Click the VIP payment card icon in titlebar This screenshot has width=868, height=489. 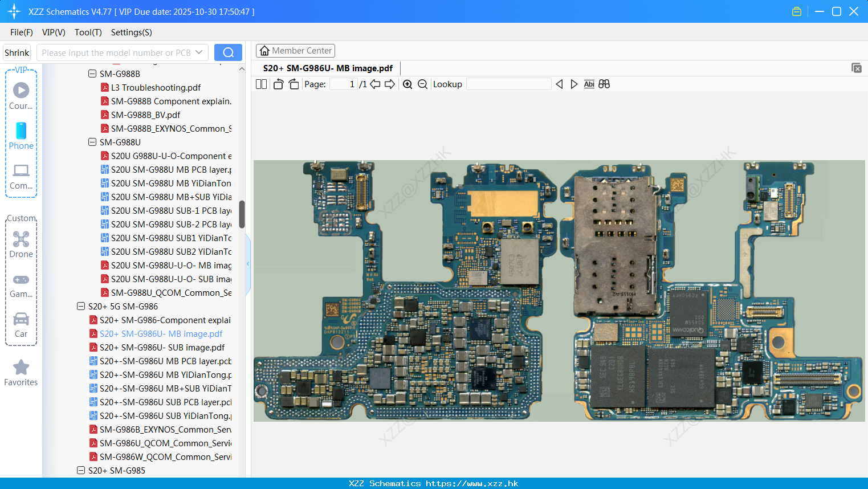pos(796,11)
